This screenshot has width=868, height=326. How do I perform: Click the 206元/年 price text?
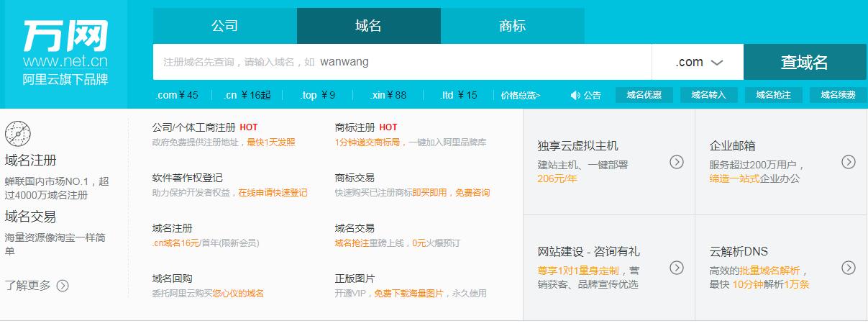click(x=557, y=178)
